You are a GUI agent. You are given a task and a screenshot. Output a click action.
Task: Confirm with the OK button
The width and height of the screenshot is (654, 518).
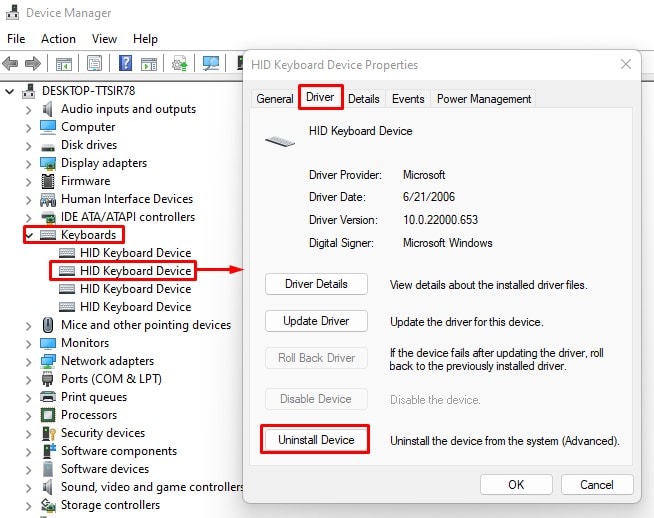click(516, 485)
